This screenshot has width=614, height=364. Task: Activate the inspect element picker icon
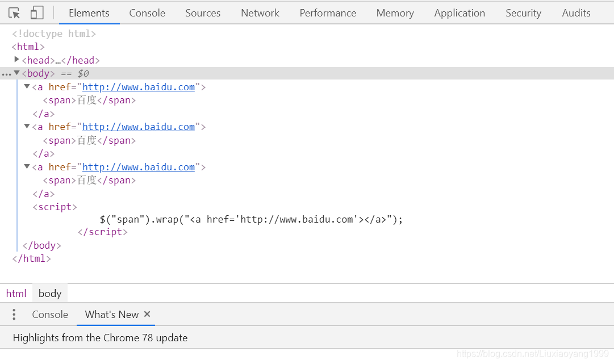pos(14,13)
